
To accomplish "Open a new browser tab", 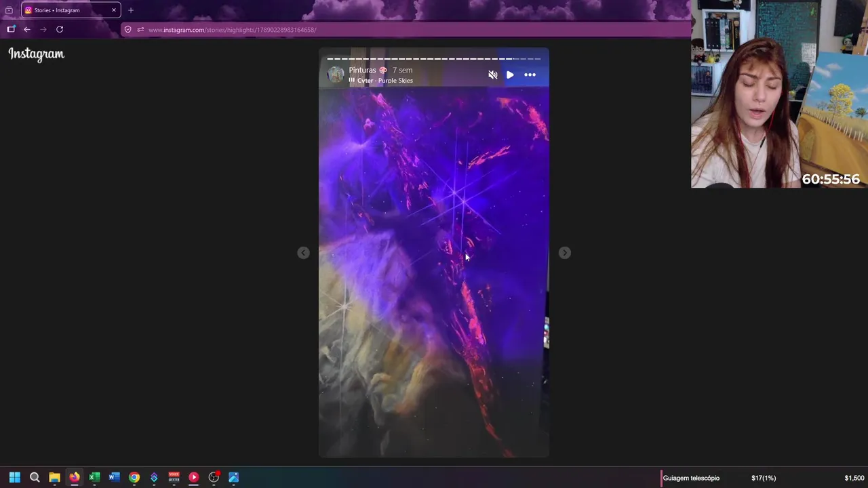I will (131, 10).
